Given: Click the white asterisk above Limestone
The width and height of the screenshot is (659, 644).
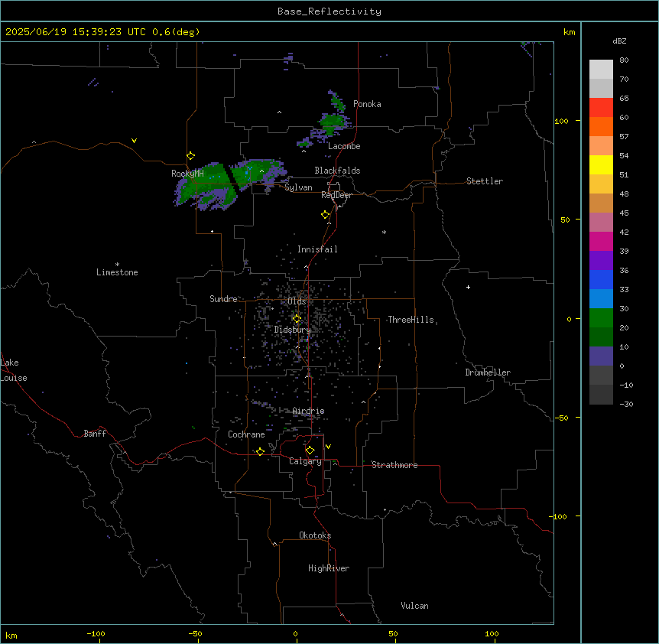Looking at the screenshot, I should pos(117,265).
